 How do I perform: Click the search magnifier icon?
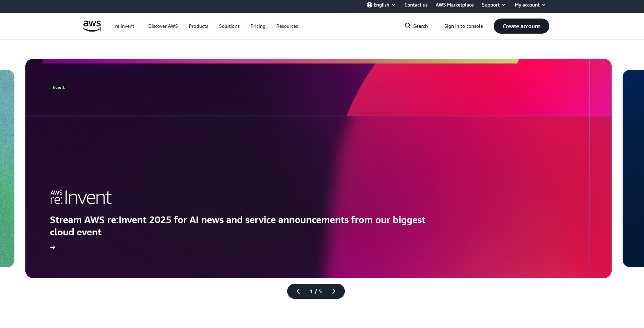[x=408, y=26]
